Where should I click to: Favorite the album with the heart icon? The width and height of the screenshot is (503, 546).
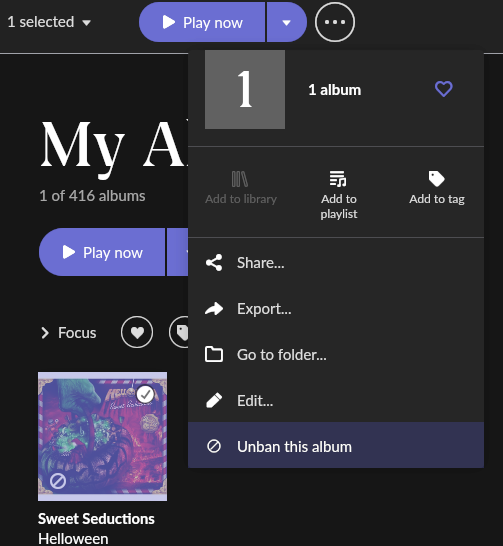[443, 89]
